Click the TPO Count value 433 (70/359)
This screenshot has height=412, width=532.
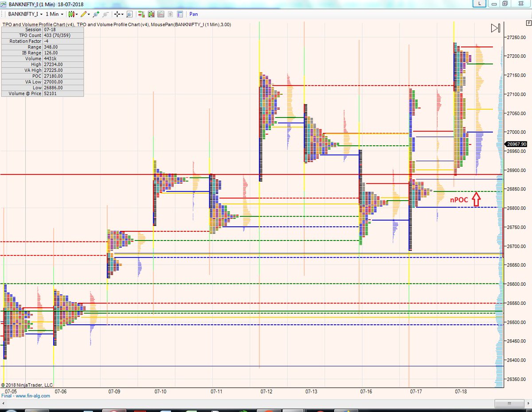coord(57,35)
